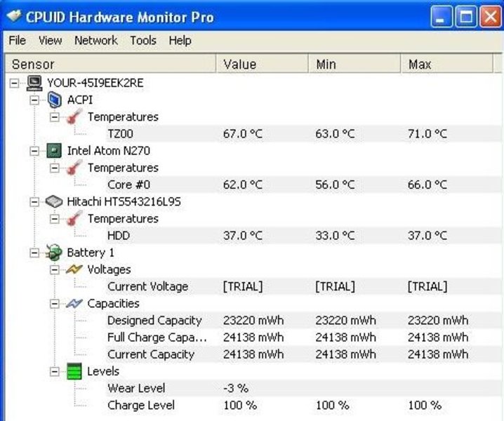Click the Voltages lightning icon
The image size is (504, 421).
pos(74,269)
